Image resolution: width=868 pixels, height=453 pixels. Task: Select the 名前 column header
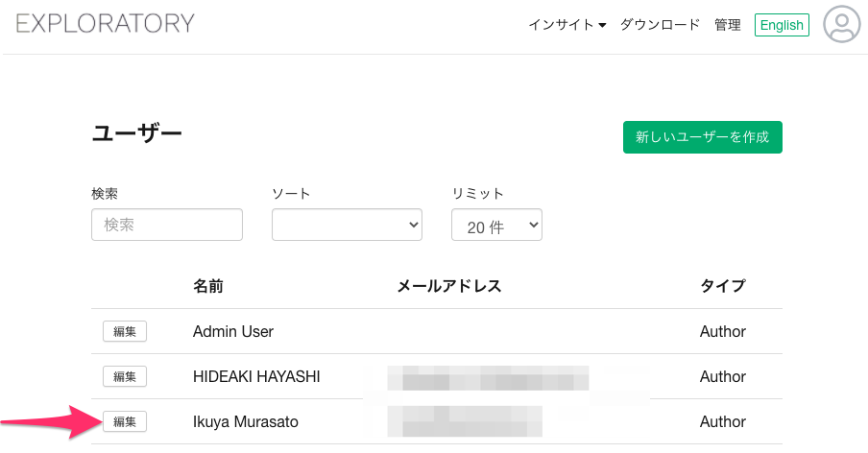[x=208, y=286]
